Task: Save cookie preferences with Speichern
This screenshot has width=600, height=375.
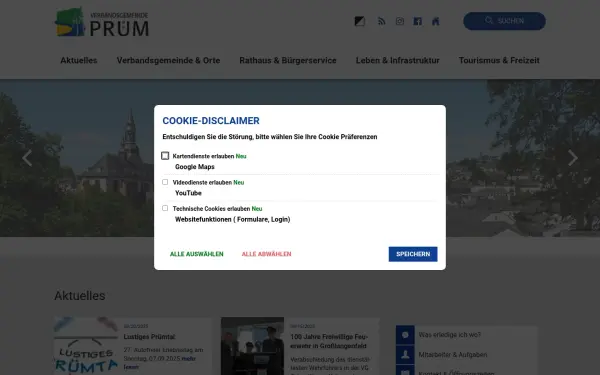Action: pos(413,254)
